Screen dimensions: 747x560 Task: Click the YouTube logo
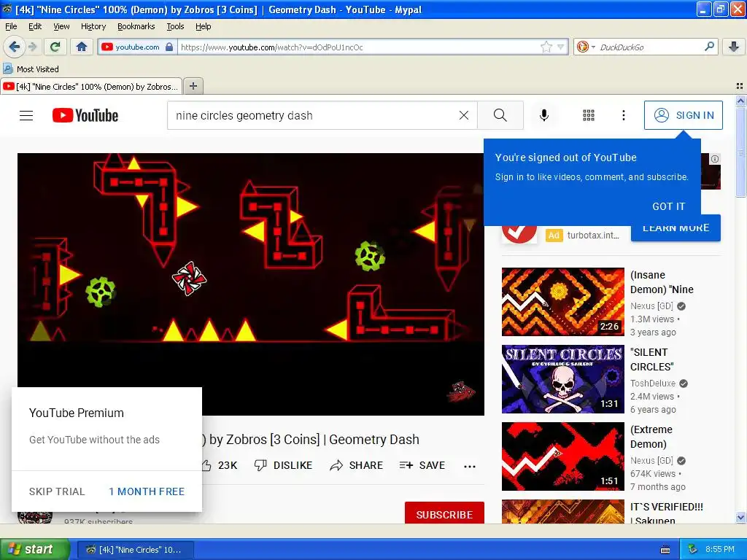pyautogui.click(x=85, y=115)
